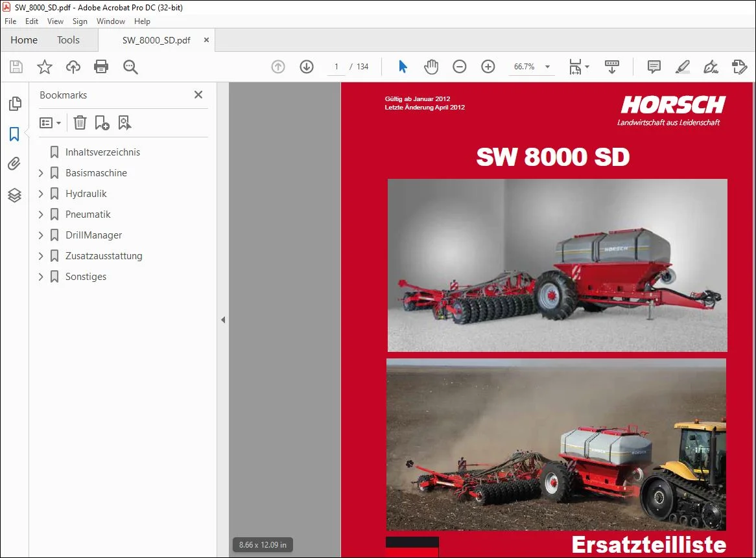Click the 8.66 x 12.09 in page size label
Image resolution: width=756 pixels, height=558 pixels.
(x=263, y=545)
